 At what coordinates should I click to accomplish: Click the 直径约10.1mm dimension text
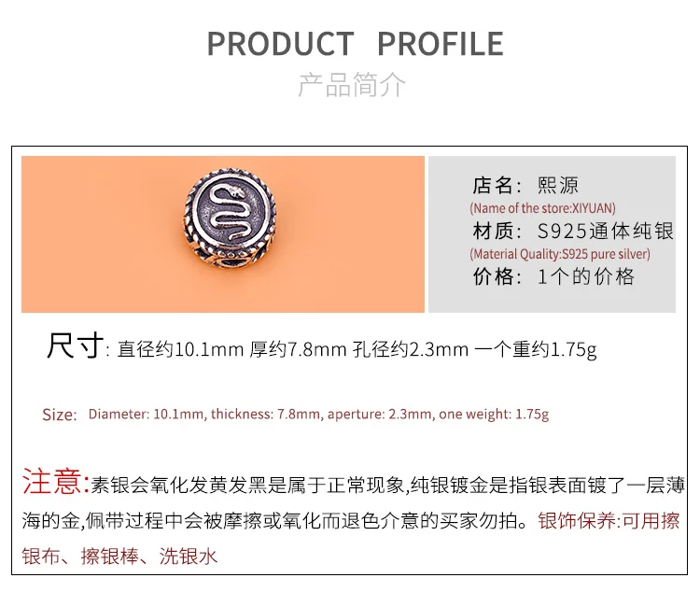point(180,349)
